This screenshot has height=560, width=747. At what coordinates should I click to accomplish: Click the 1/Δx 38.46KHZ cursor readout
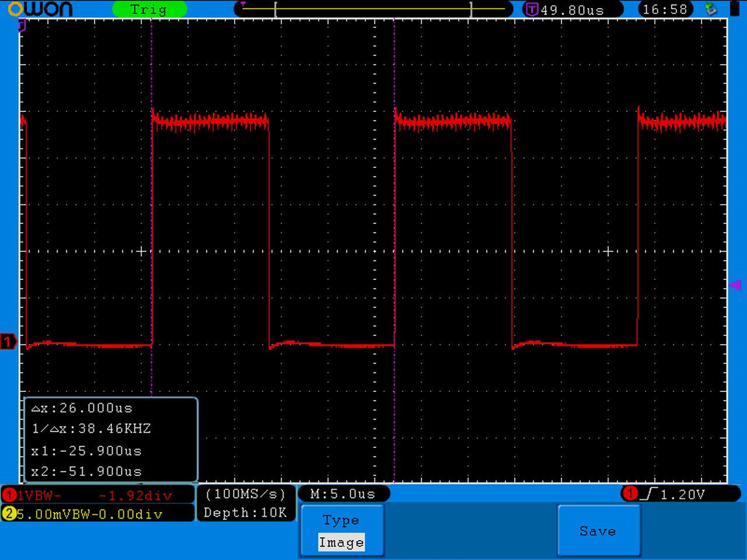pyautogui.click(x=92, y=429)
